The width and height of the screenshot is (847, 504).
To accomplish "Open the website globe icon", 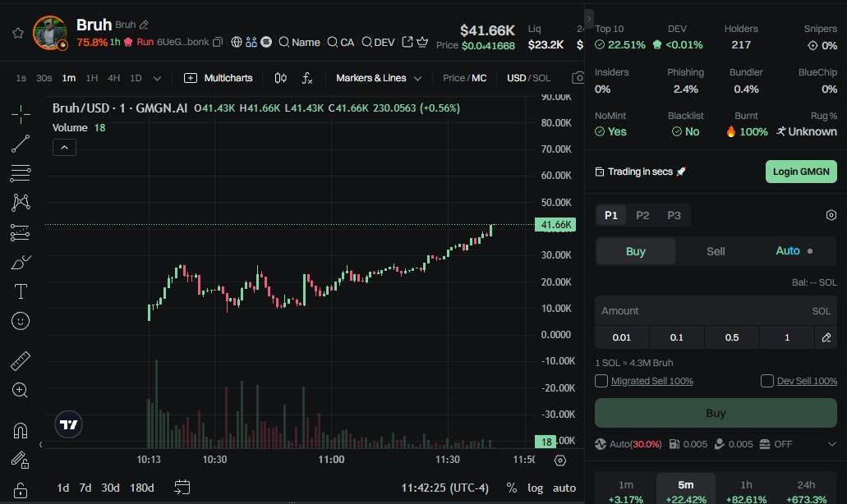I will click(x=236, y=42).
